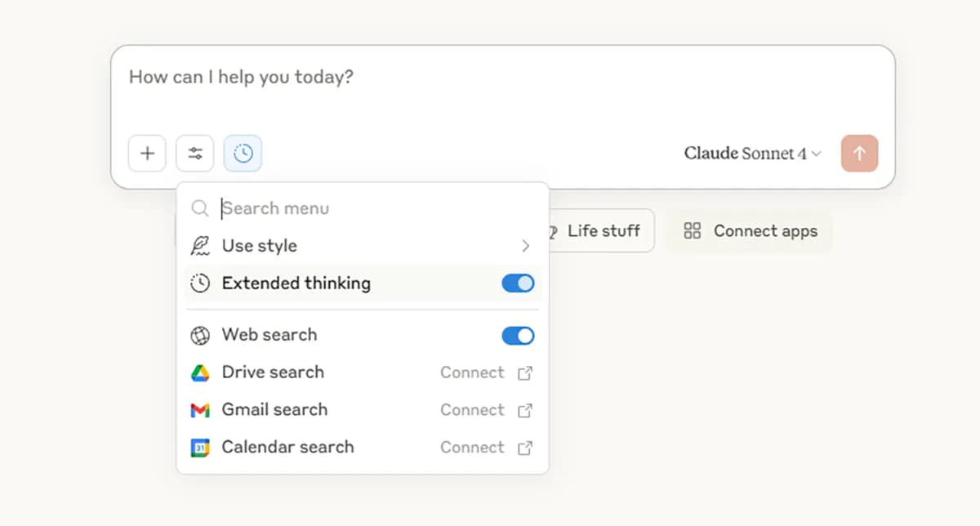Open the tools settings sliders icon
Screen dimensions: 980x526
[194, 154]
